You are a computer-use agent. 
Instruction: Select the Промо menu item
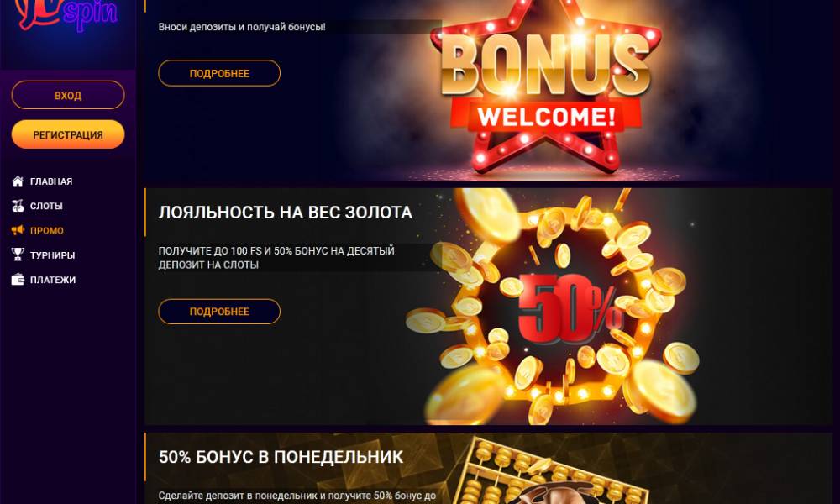(46, 231)
